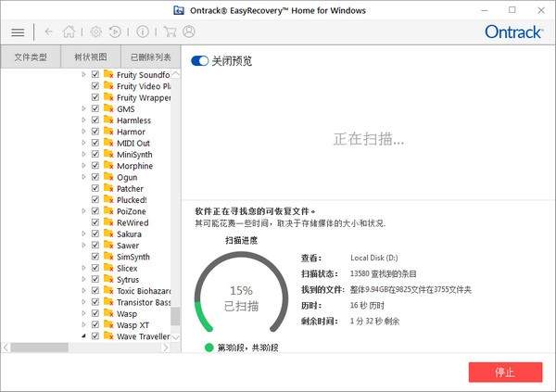Switch to the 文件类型 tab
Viewport: 556px width, 392px height.
pyautogui.click(x=31, y=57)
